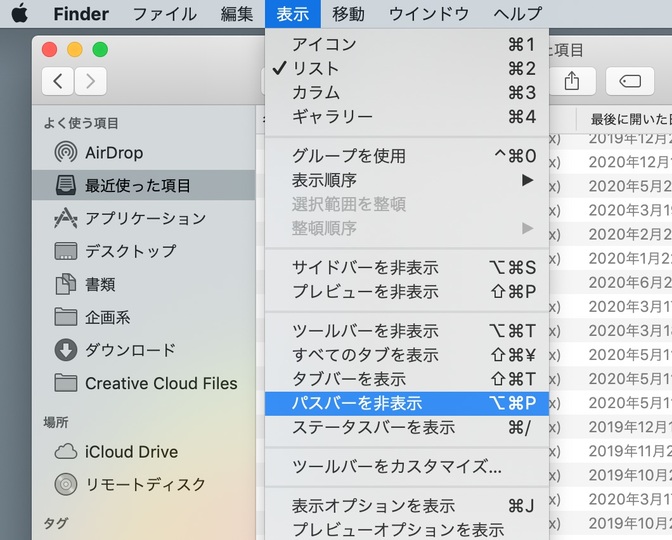Click the tag toolbar icon
This screenshot has width=672, height=540.
point(630,81)
